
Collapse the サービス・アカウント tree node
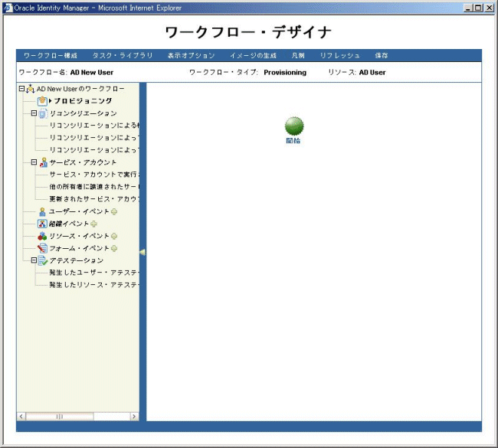pos(34,162)
